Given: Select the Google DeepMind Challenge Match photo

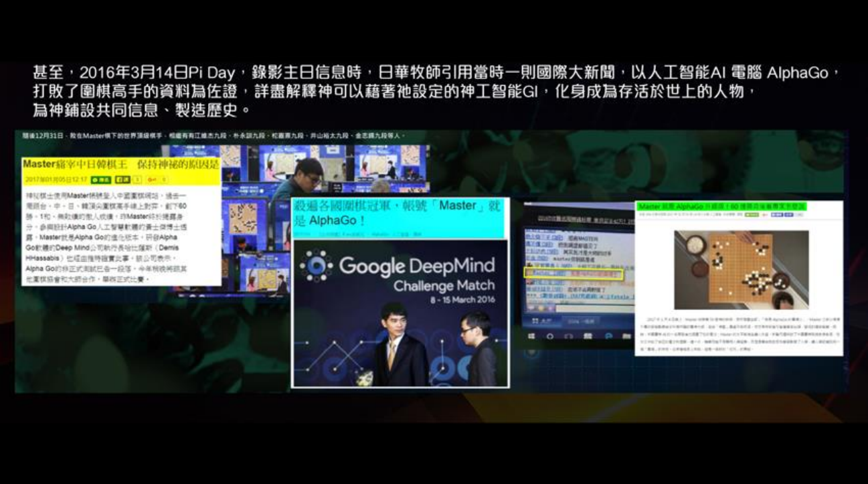Looking at the screenshot, I should (400, 313).
